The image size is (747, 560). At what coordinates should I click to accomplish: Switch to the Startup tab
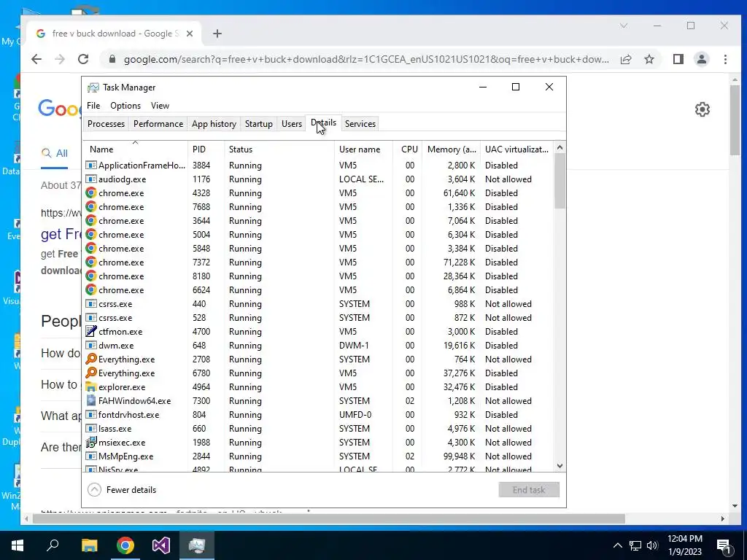[259, 124]
